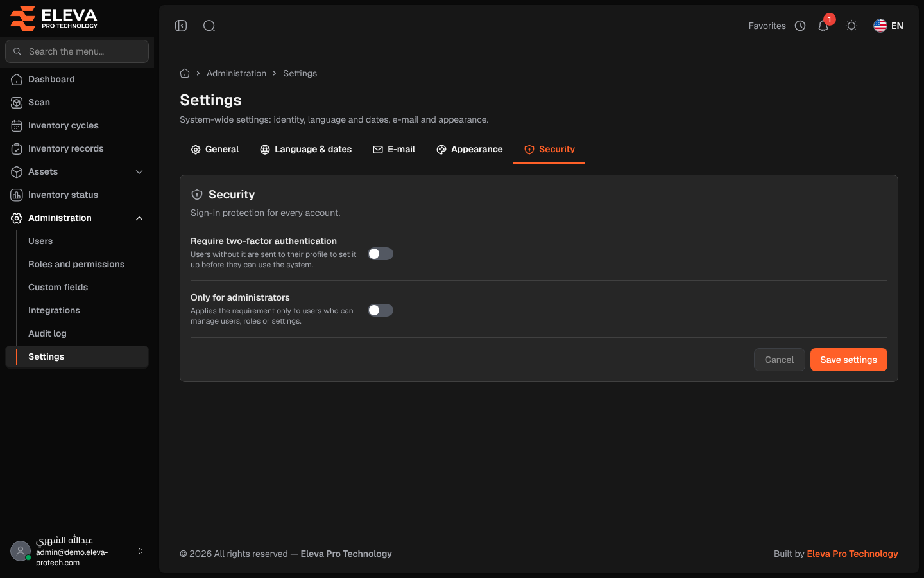Open recent history clock icon
Screen dimensions: 924x578
(800, 26)
